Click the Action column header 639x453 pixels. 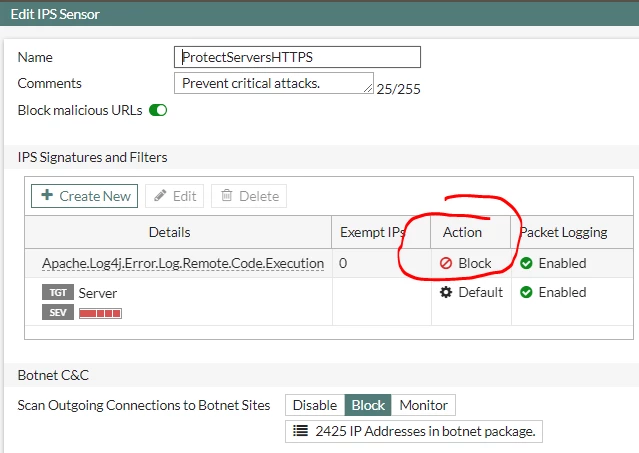[462, 232]
